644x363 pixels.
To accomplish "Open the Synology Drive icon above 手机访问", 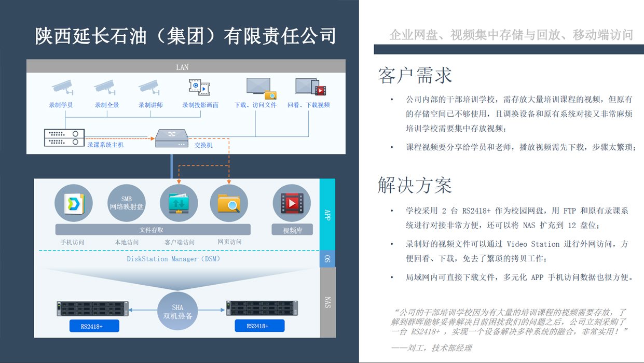I will click(x=74, y=203).
